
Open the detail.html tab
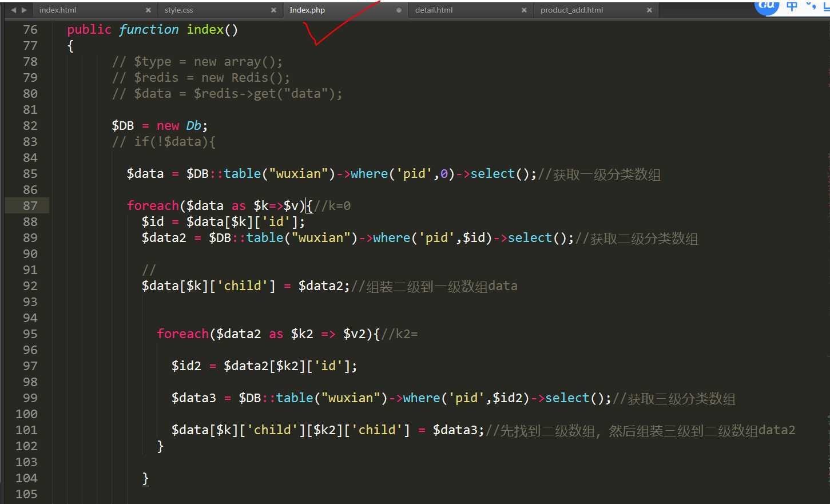point(434,10)
